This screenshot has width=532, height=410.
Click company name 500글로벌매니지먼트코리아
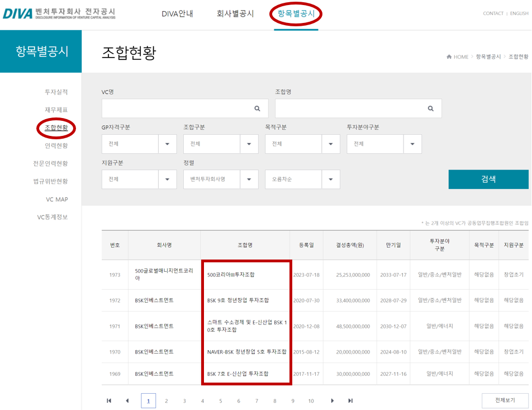click(164, 275)
